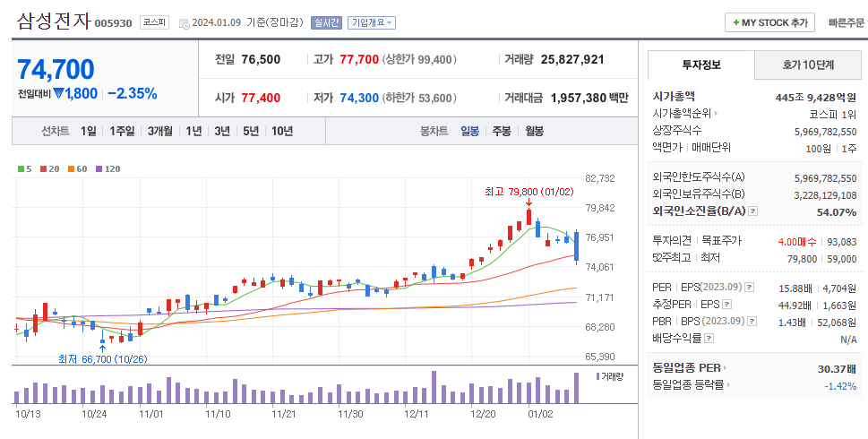Select the 1일 line chart period

(89, 131)
